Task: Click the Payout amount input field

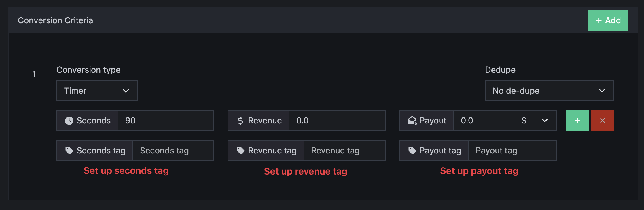Action: pos(484,121)
